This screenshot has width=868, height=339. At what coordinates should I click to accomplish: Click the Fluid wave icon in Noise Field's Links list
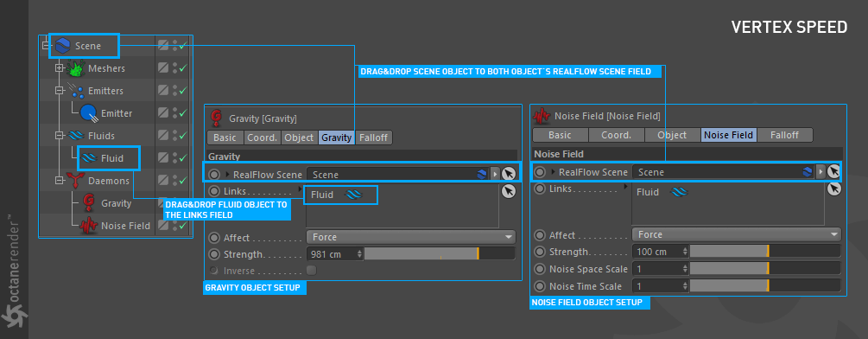click(679, 192)
